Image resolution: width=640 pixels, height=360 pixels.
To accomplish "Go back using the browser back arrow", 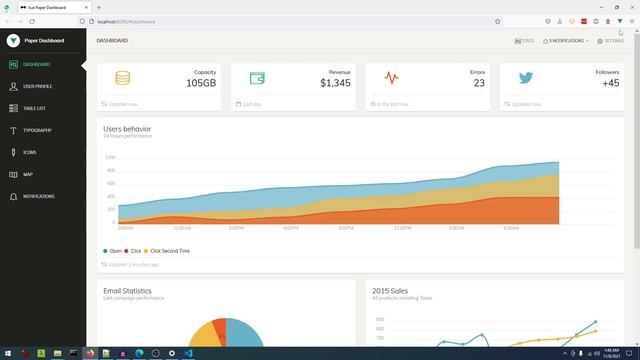I will (x=7, y=21).
